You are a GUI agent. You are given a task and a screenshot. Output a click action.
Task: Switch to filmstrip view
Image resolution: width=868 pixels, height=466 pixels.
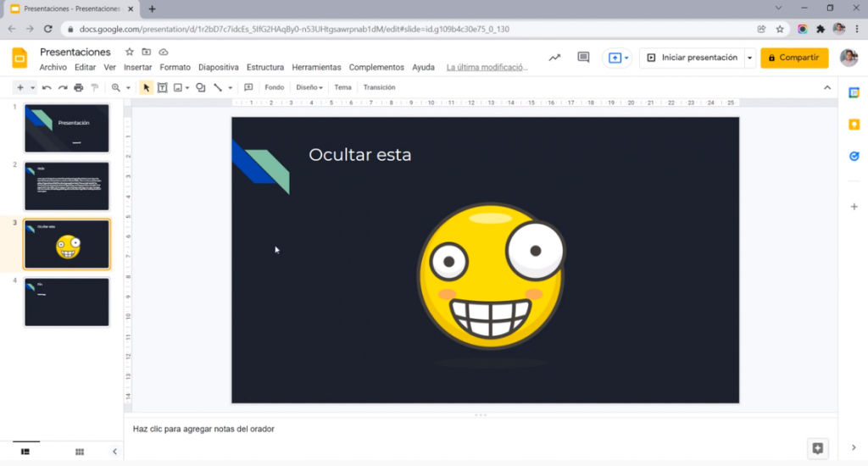[25, 452]
